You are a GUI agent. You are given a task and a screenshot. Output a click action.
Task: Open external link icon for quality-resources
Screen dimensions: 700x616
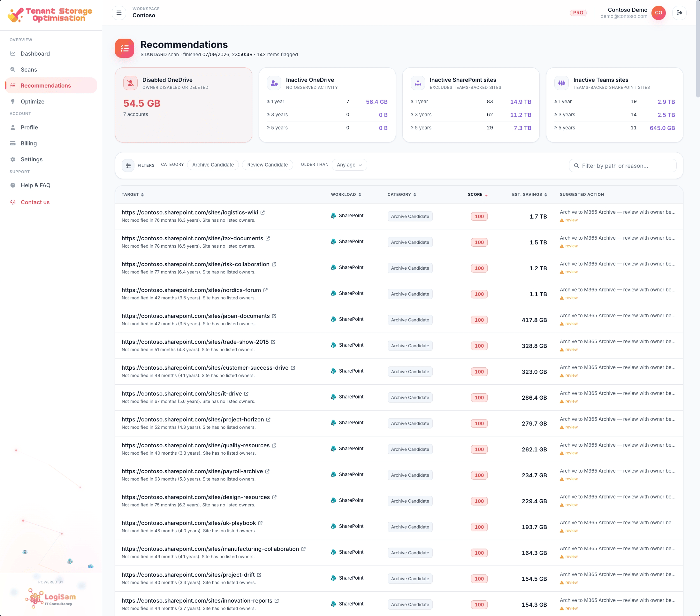point(274,445)
